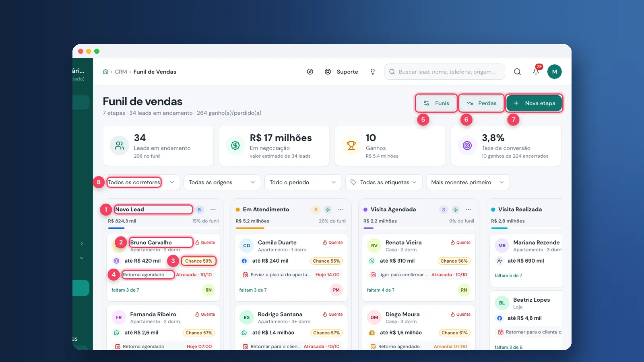
Task: Collapse sidebar down chevron item
Action: (82, 258)
